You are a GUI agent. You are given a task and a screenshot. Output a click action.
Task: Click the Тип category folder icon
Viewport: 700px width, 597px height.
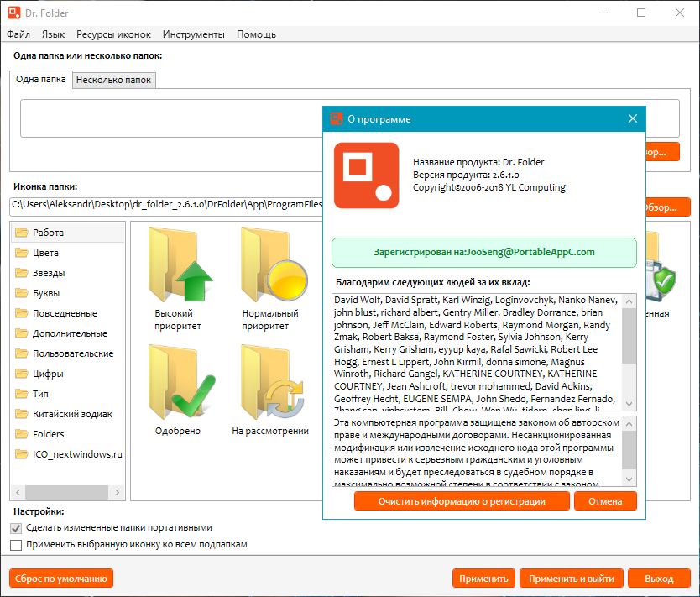[22, 394]
